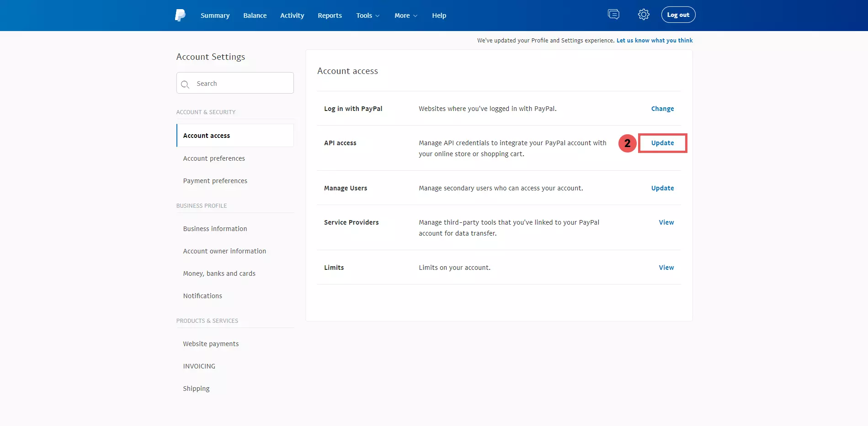Open the Reports menu item

coord(330,16)
